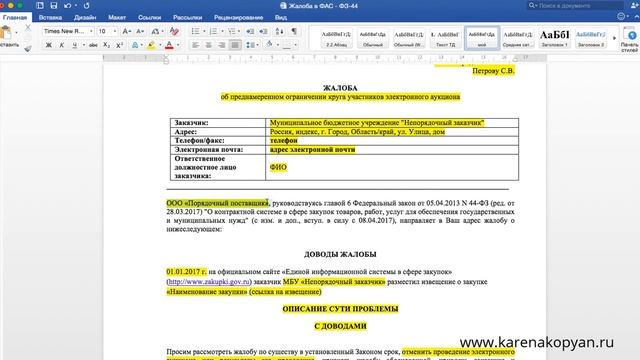640x360 pixels.
Task: Undo the last action
Action: [68, 6]
